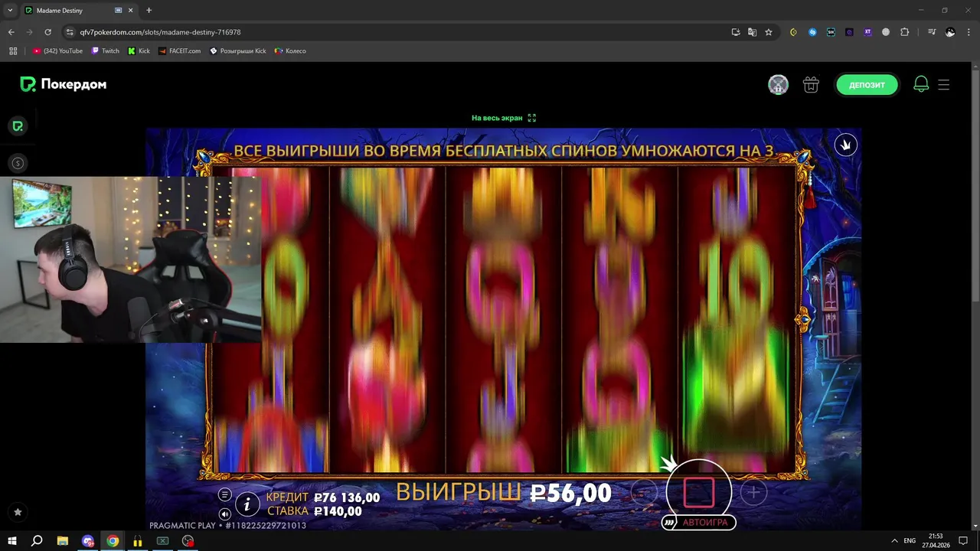Viewport: 980px width, 551px height.
Task: Click the install app icon in address bar
Action: tap(736, 32)
